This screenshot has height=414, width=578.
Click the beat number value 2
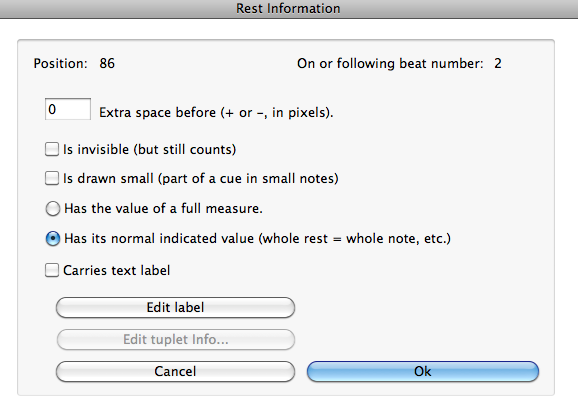tap(498, 63)
